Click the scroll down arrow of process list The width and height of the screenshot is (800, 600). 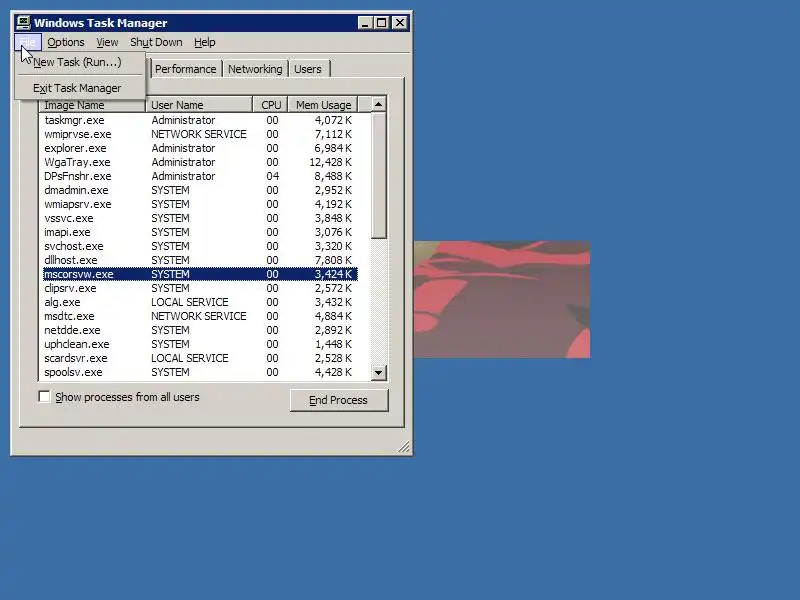click(x=378, y=372)
